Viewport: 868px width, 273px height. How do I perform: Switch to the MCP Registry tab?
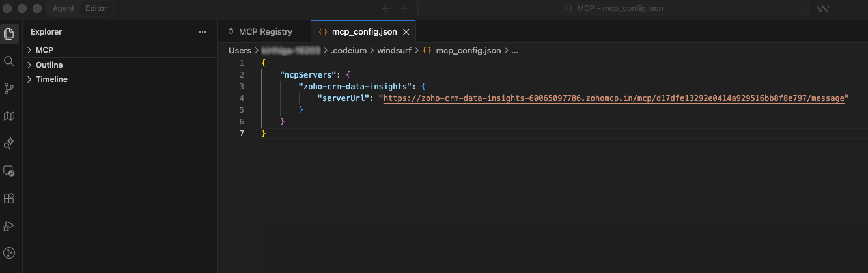(266, 31)
